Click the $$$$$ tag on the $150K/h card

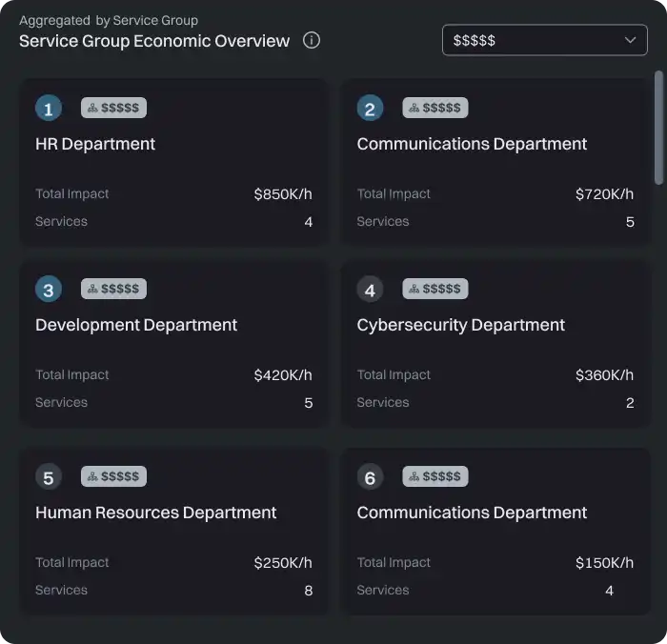435,476
